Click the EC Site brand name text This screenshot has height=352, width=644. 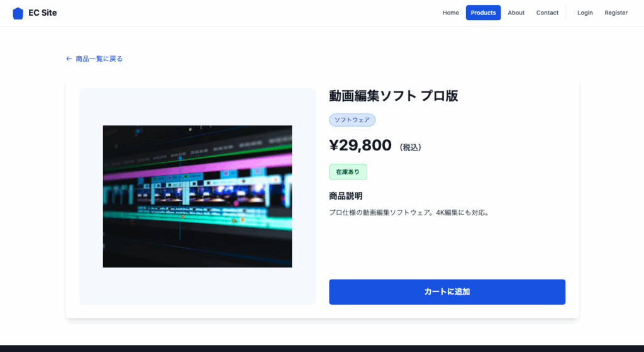pos(43,13)
